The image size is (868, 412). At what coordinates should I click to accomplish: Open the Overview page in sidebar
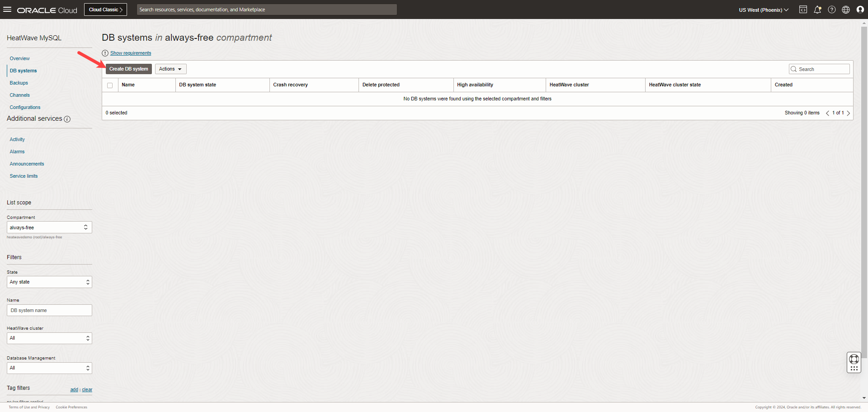tap(19, 58)
